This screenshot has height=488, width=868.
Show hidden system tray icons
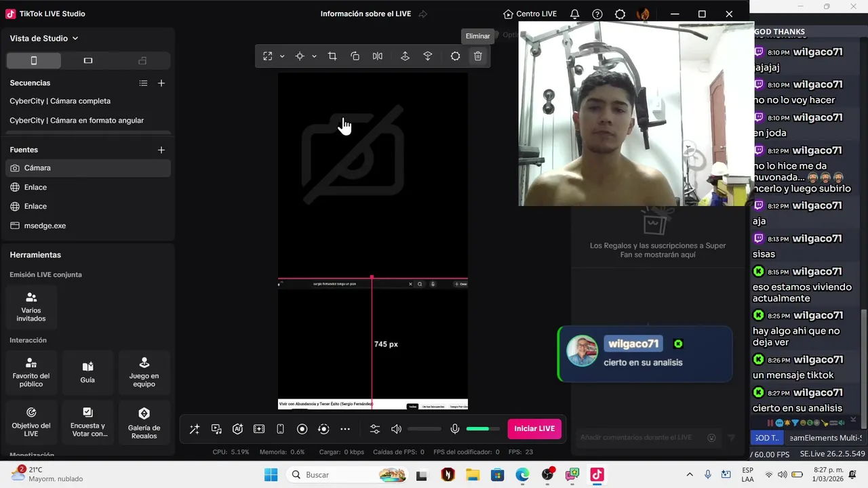(x=690, y=475)
